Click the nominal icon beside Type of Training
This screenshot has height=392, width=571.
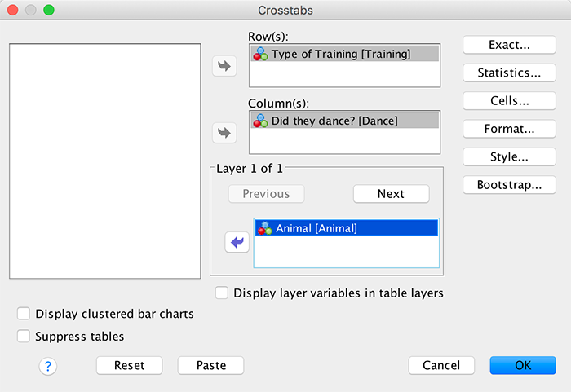coord(261,54)
